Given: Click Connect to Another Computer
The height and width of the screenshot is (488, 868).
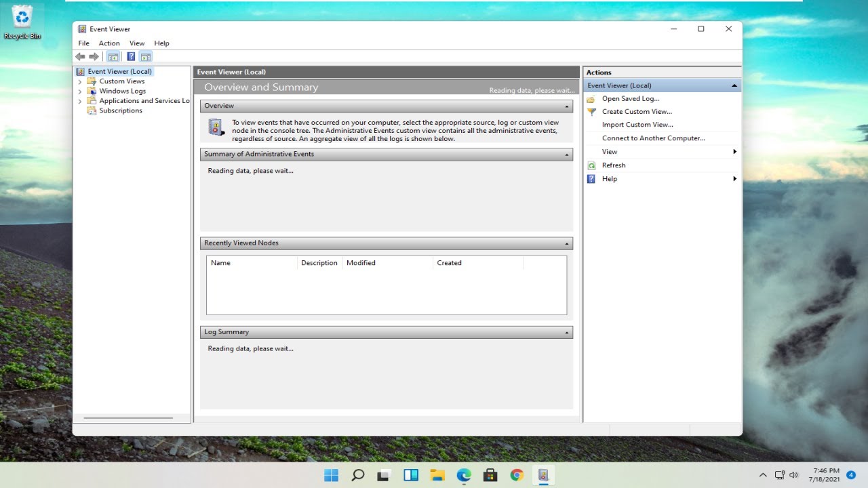Looking at the screenshot, I should pyautogui.click(x=654, y=138).
